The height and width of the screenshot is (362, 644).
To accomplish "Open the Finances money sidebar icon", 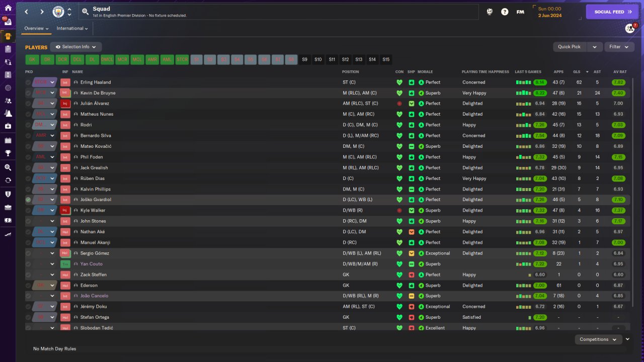I will click(8, 220).
